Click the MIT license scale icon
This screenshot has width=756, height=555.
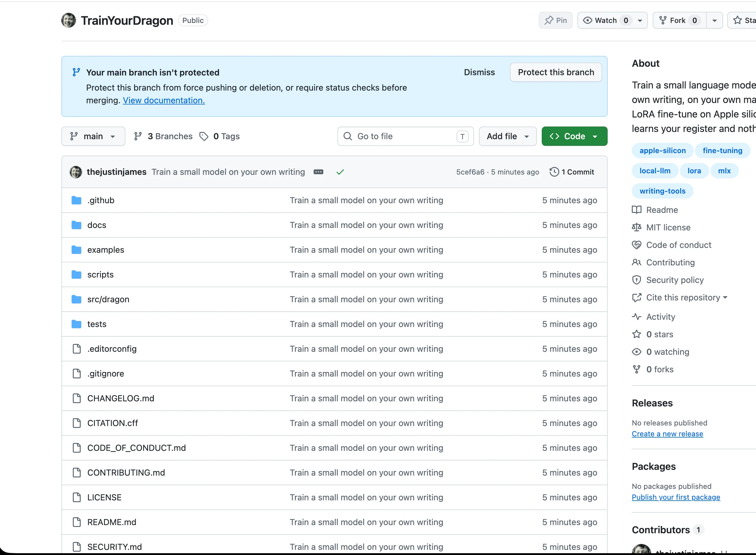tap(637, 227)
